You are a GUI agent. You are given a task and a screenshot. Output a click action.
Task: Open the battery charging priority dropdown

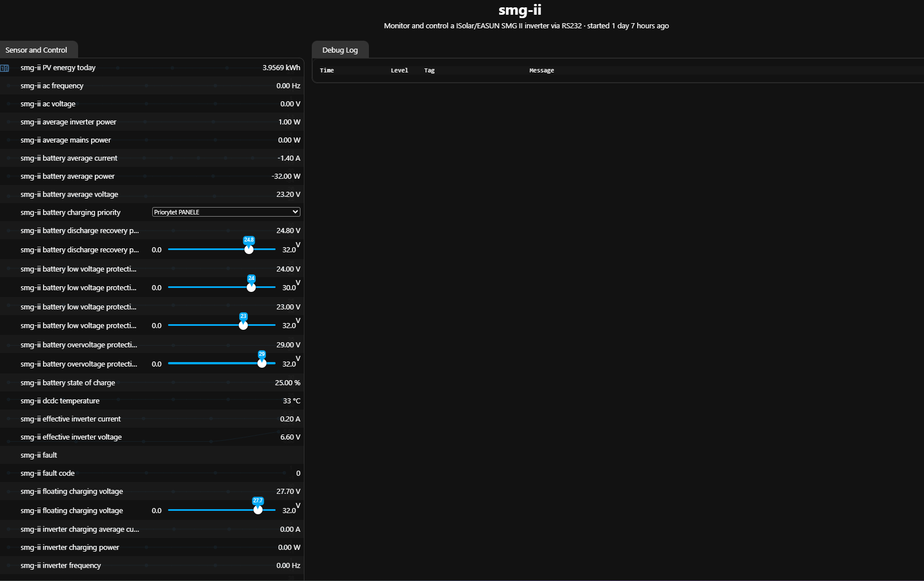pyautogui.click(x=226, y=212)
